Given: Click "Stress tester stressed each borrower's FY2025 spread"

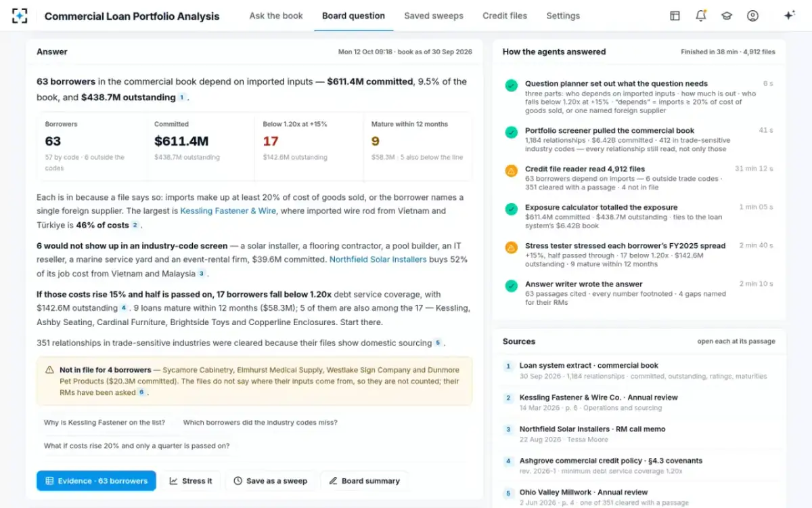Looking at the screenshot, I should click(x=625, y=246).
